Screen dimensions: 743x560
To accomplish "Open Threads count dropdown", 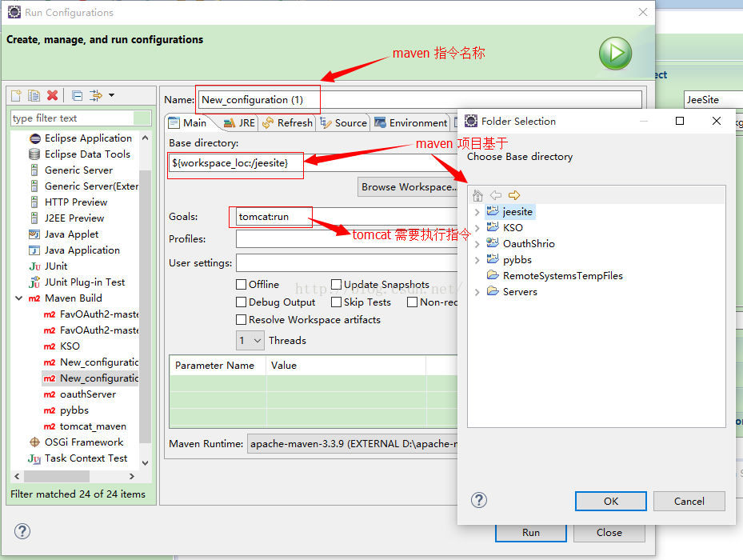I will [x=250, y=340].
